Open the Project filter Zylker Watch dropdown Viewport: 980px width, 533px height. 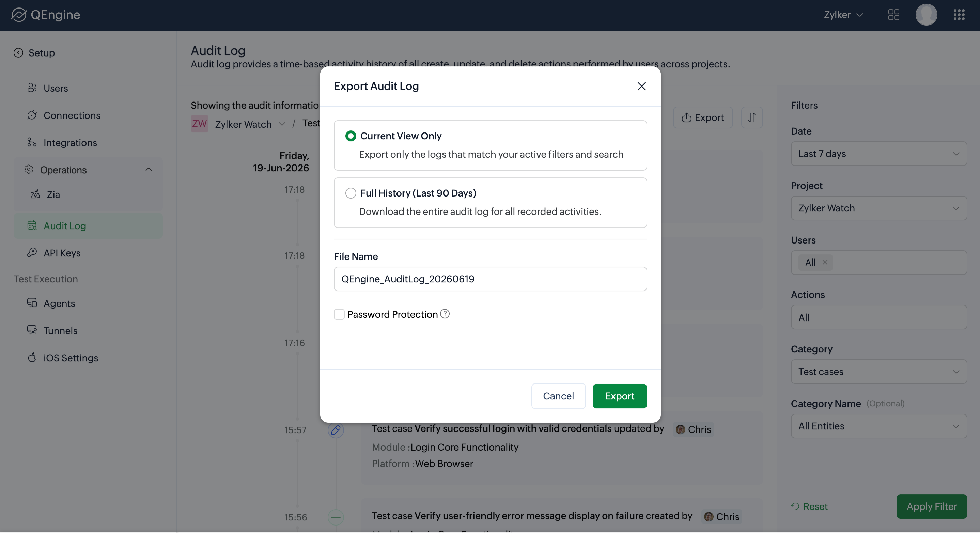[x=878, y=208]
